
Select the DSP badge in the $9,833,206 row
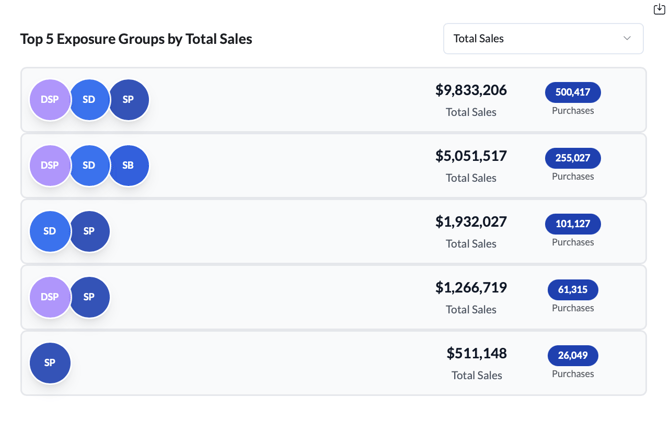click(x=50, y=100)
